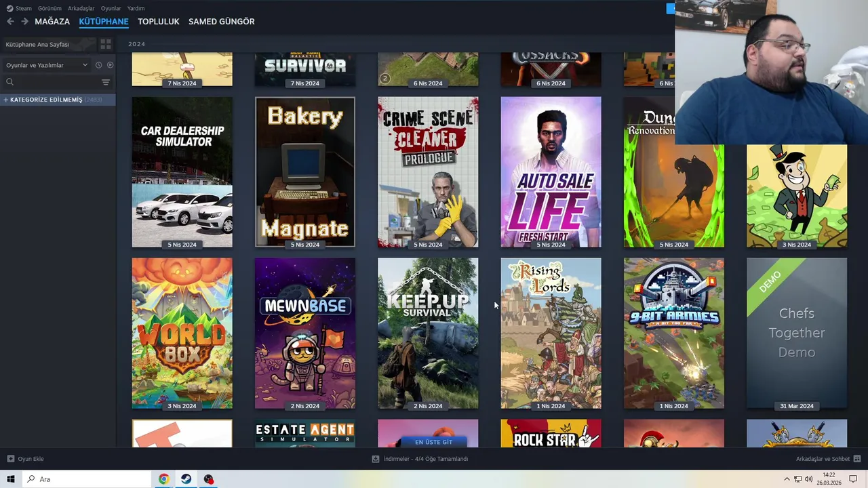The image size is (868, 488).
Task: Open Arkadaşlar ve Sohbet button
Action: click(x=828, y=459)
